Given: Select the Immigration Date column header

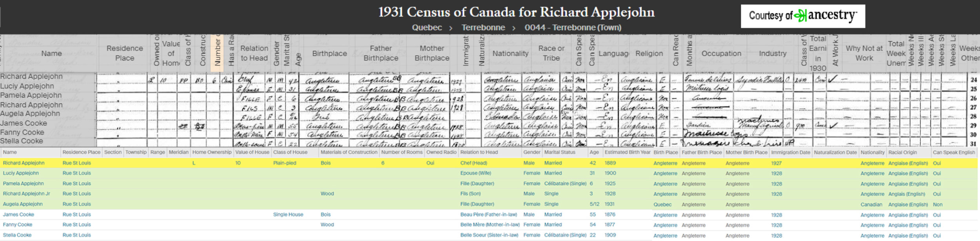Looking at the screenshot, I should tap(790, 152).
